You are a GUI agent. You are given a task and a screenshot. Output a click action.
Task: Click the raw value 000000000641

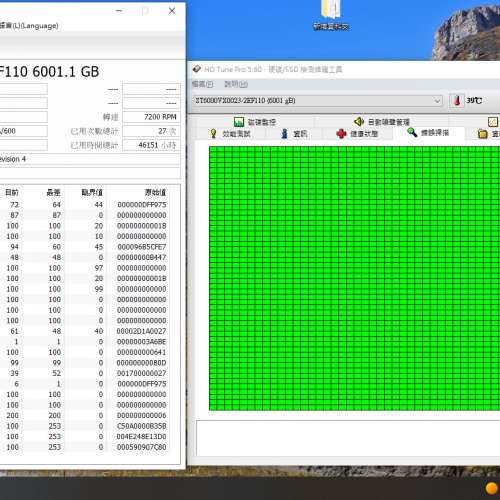click(x=142, y=352)
